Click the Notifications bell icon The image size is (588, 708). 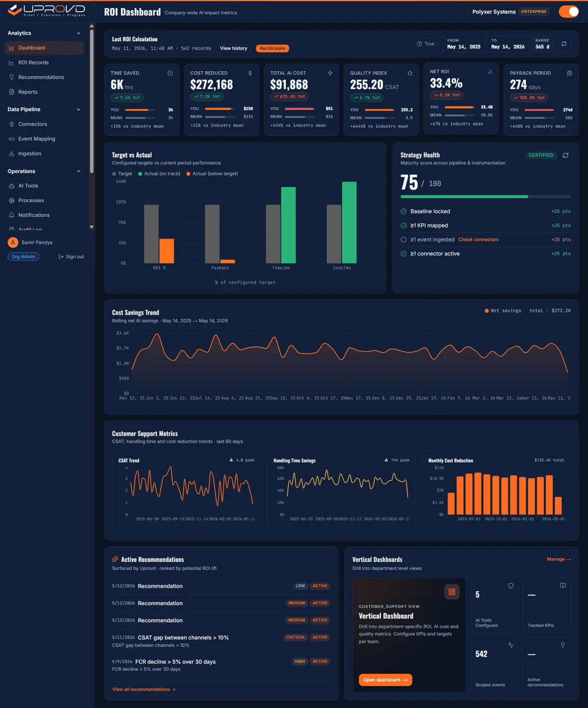11,215
